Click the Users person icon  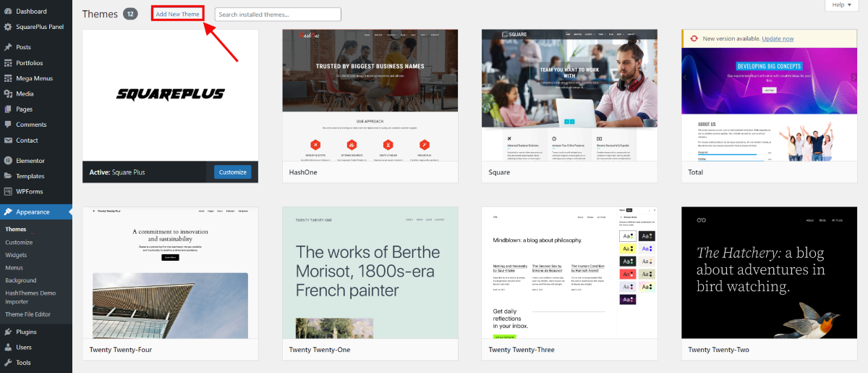pos(7,348)
